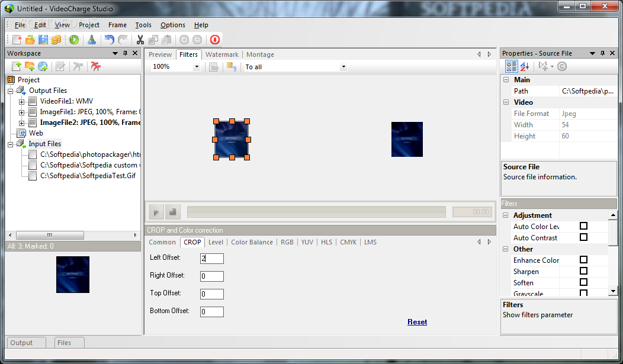This screenshot has height=364, width=623.
Task: Open the Files bottom tab
Action: click(x=69, y=343)
